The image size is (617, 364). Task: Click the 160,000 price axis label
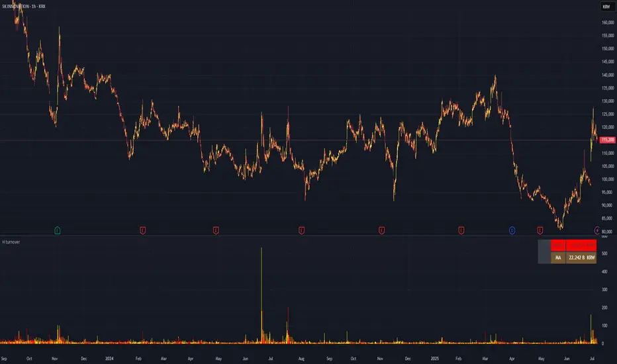[x=608, y=23]
